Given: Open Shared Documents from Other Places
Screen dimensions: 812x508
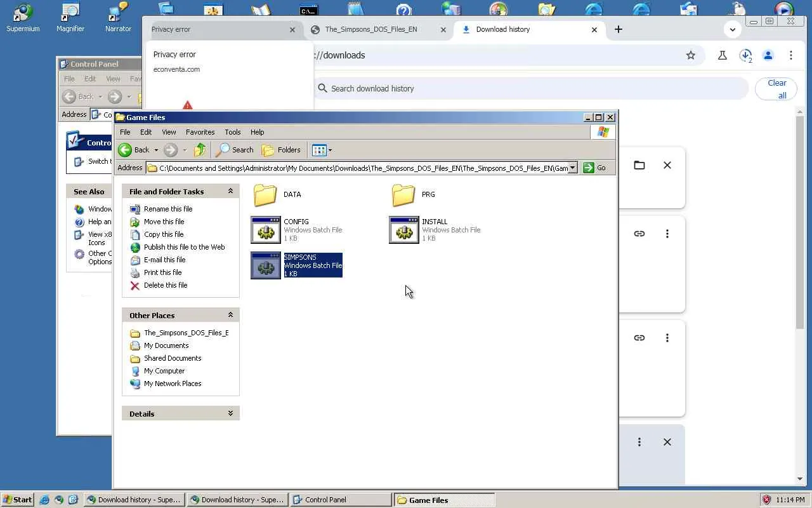Looking at the screenshot, I should (x=173, y=358).
